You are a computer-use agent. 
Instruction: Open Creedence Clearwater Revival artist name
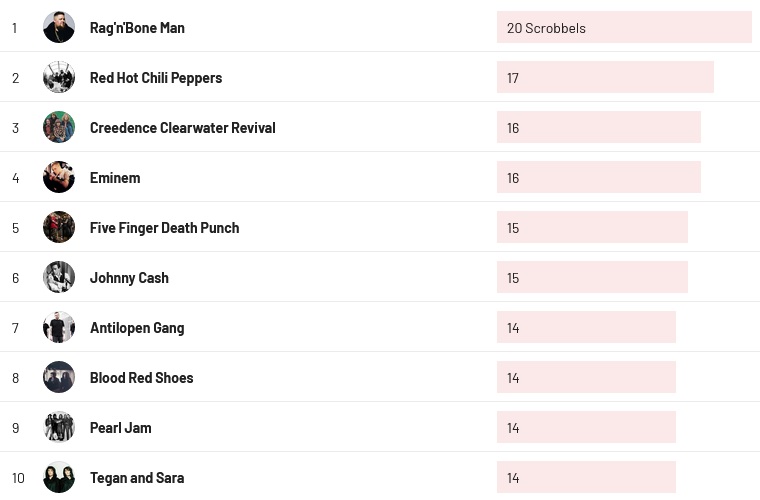tap(182, 128)
